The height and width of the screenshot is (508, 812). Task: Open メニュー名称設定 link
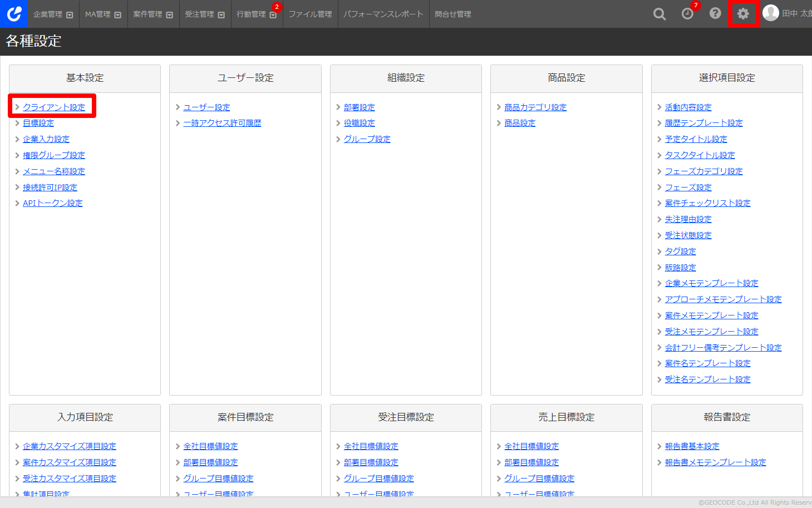pos(54,171)
